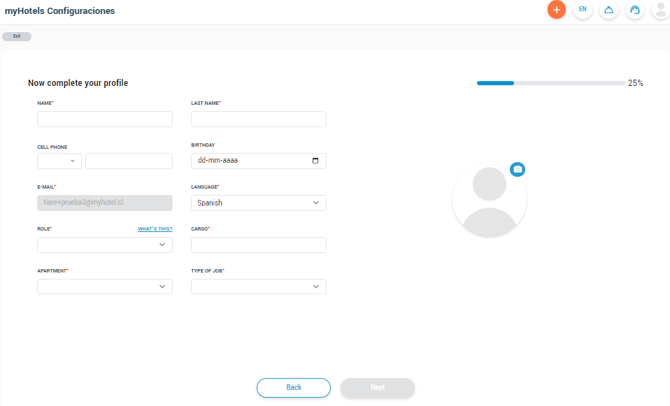
Task: Open the Role dropdown
Action: tap(105, 245)
